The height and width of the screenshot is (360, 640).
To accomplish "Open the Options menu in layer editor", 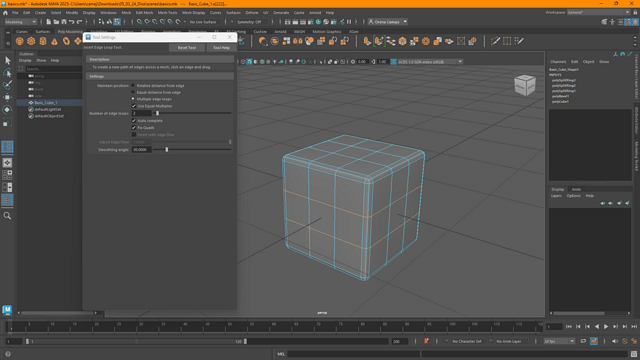I will click(573, 196).
